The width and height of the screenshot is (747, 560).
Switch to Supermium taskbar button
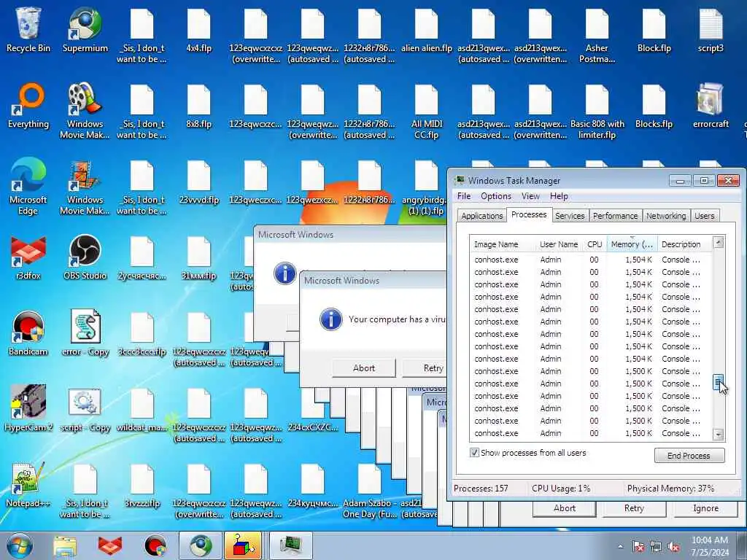[201, 545]
